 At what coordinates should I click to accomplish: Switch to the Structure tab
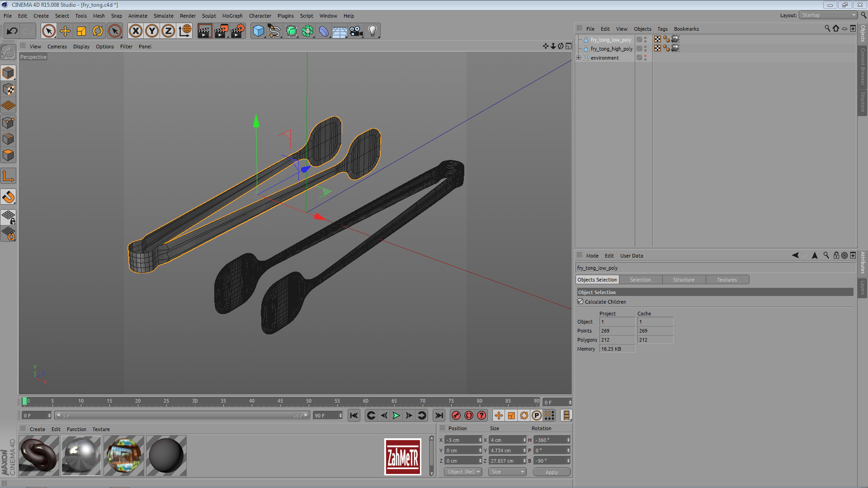click(684, 280)
